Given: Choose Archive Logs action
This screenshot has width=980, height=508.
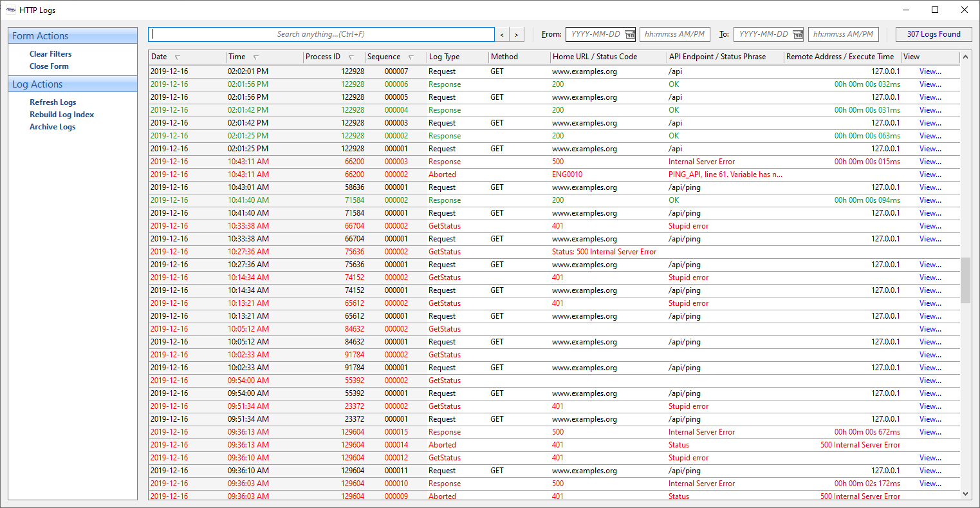Looking at the screenshot, I should 52,127.
